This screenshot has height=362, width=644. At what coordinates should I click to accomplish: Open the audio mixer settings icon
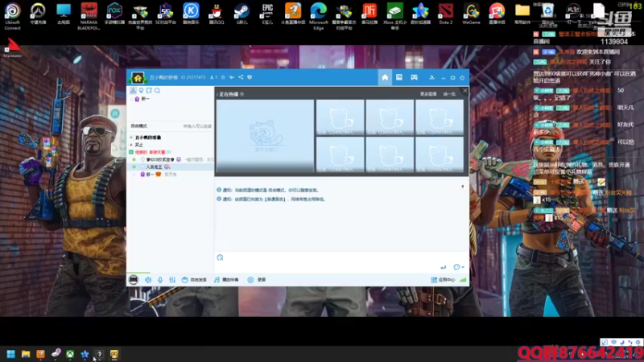coord(172,279)
